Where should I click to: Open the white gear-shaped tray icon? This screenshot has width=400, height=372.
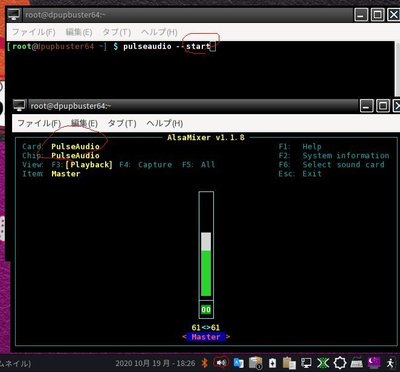click(340, 363)
